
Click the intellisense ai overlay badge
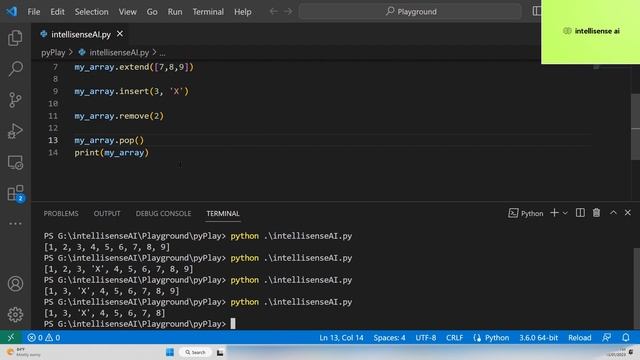[x=591, y=31]
